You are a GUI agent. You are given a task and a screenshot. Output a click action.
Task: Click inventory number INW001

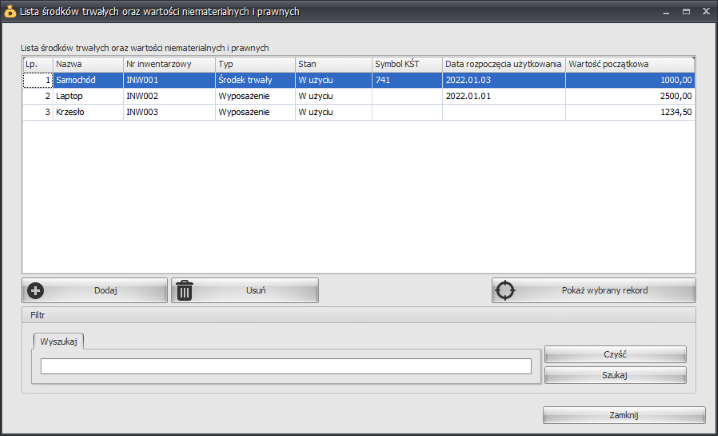point(169,80)
